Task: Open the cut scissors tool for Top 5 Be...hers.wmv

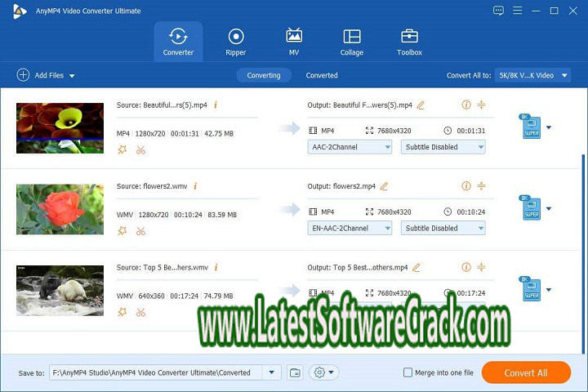Action: (140, 313)
